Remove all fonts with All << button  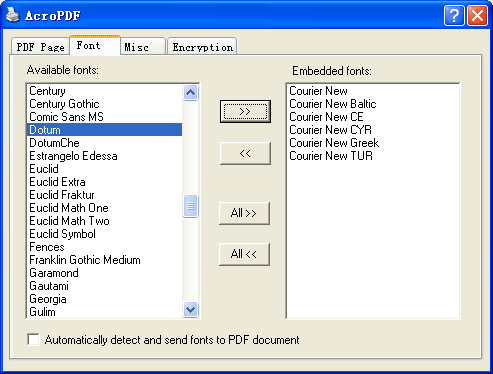click(244, 254)
